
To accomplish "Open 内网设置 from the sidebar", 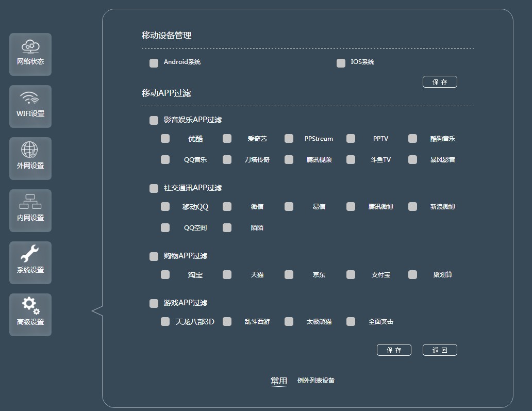I will 30,210.
